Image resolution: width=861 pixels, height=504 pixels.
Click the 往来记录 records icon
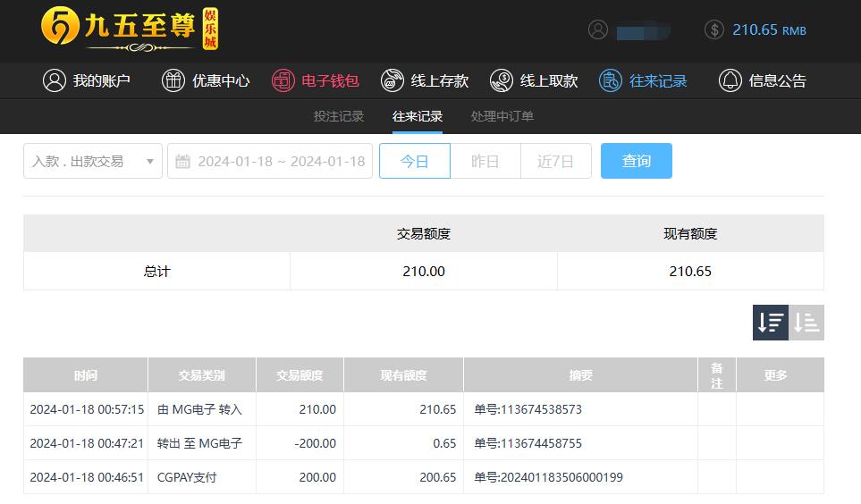point(611,80)
